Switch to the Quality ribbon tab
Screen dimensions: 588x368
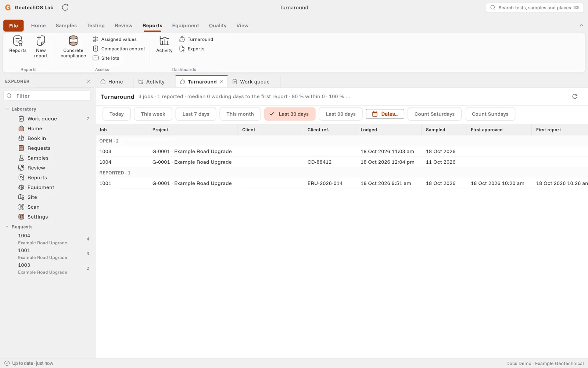coord(218,25)
